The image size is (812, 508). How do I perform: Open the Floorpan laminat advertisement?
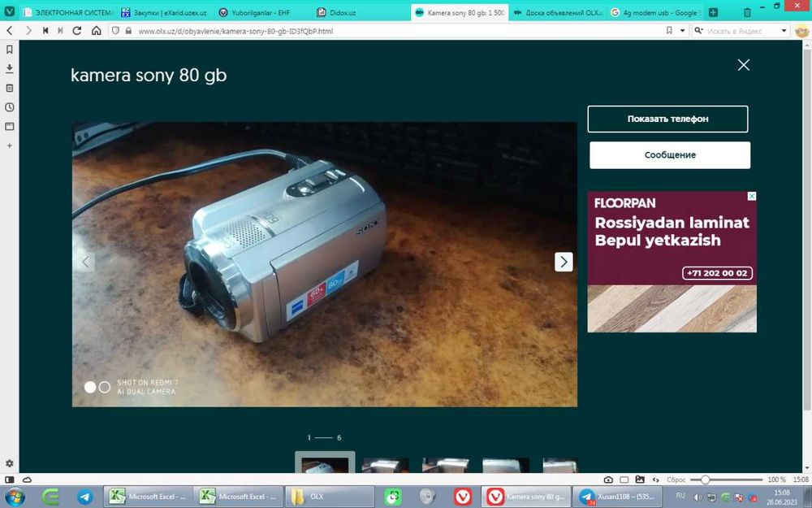[672, 262]
